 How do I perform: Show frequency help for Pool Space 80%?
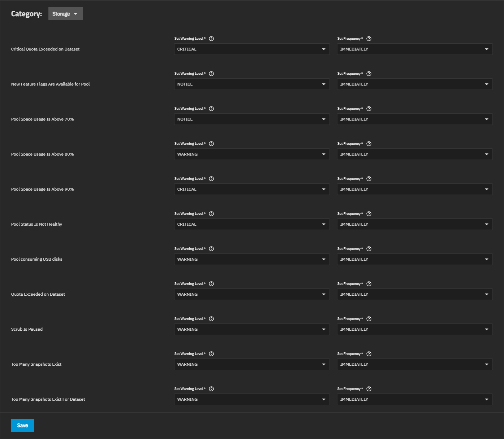click(x=369, y=144)
